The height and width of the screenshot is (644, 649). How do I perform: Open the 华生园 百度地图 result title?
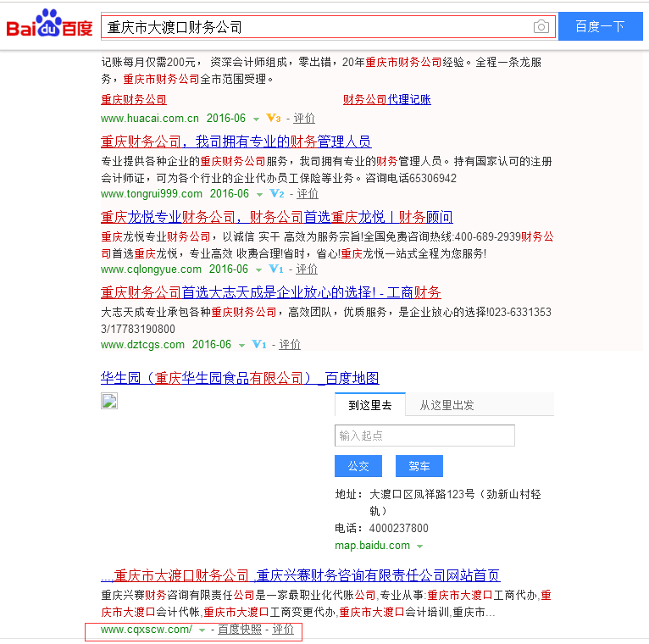(x=240, y=378)
